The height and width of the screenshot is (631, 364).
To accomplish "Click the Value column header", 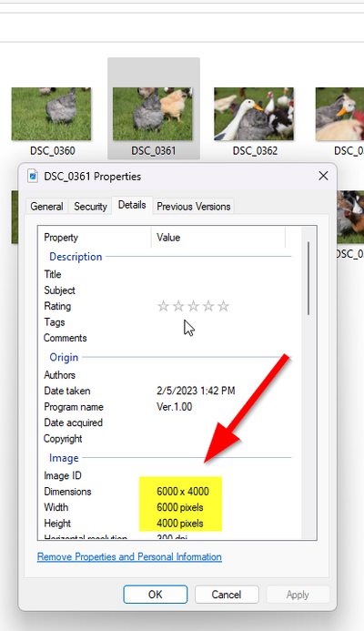I will pyautogui.click(x=218, y=238).
